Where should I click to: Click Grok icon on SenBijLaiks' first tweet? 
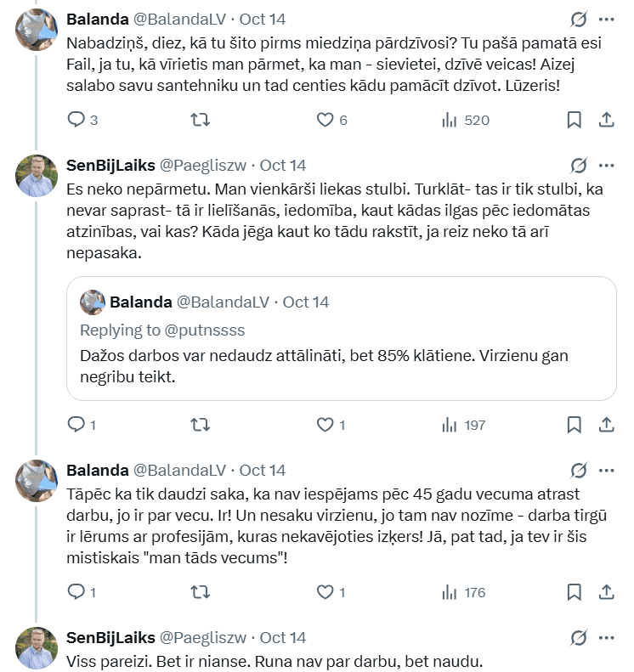tap(579, 165)
